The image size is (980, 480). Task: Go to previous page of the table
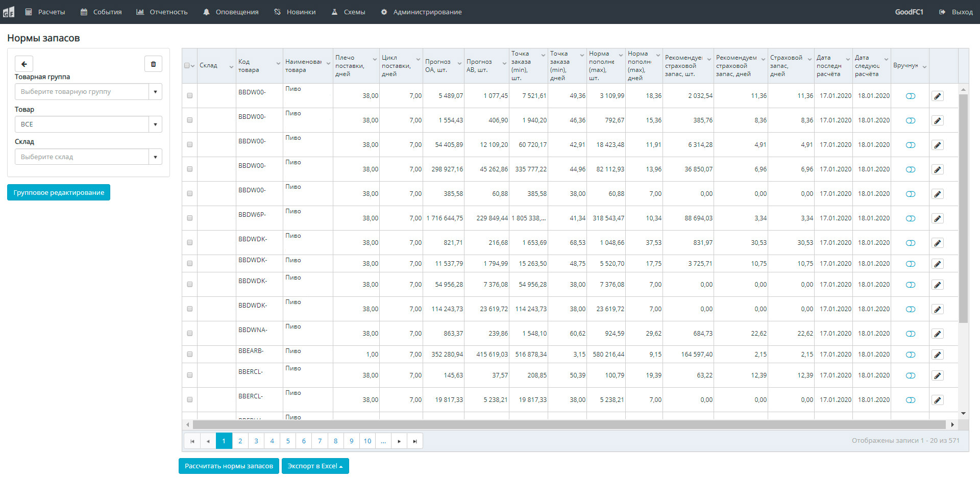click(x=208, y=441)
